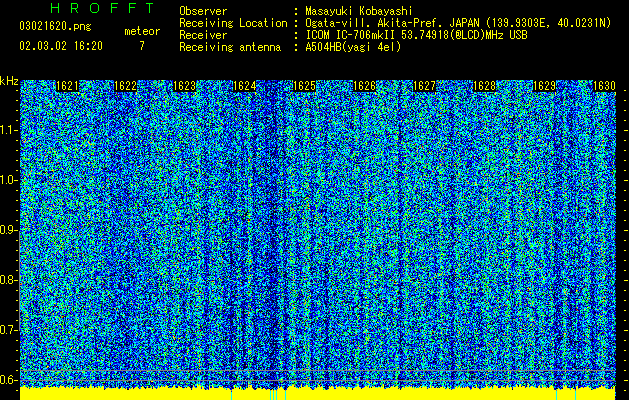Click the 0.7 kHz axis label

point(9,330)
